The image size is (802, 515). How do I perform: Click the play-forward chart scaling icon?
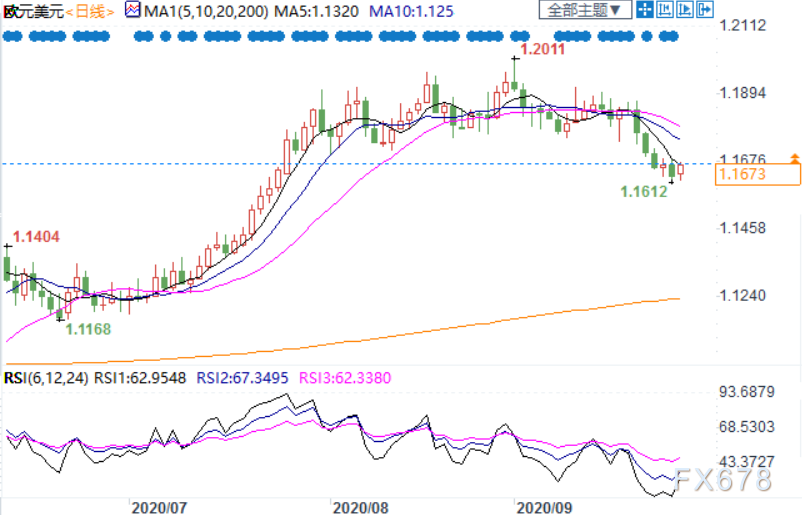(685, 10)
